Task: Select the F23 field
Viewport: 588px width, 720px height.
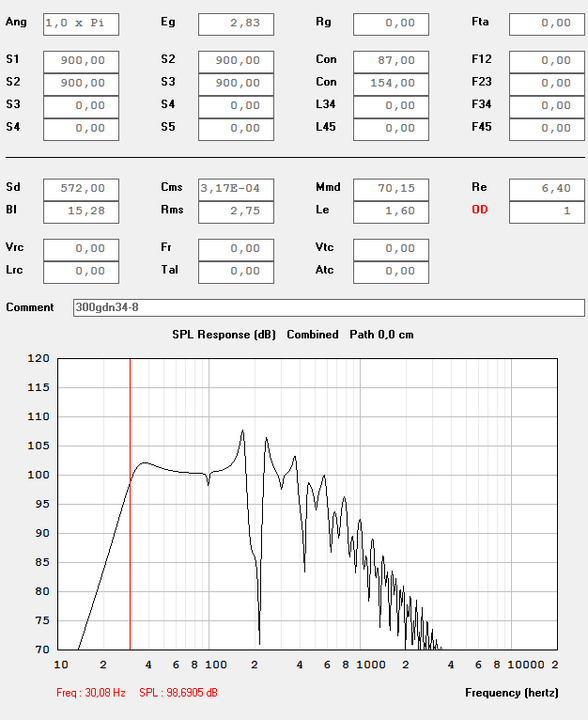Action: (x=547, y=85)
